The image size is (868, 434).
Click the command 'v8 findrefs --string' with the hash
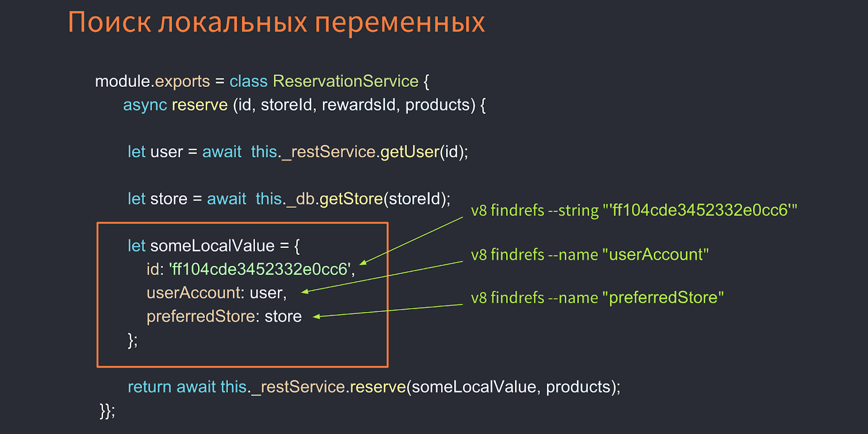point(634,210)
